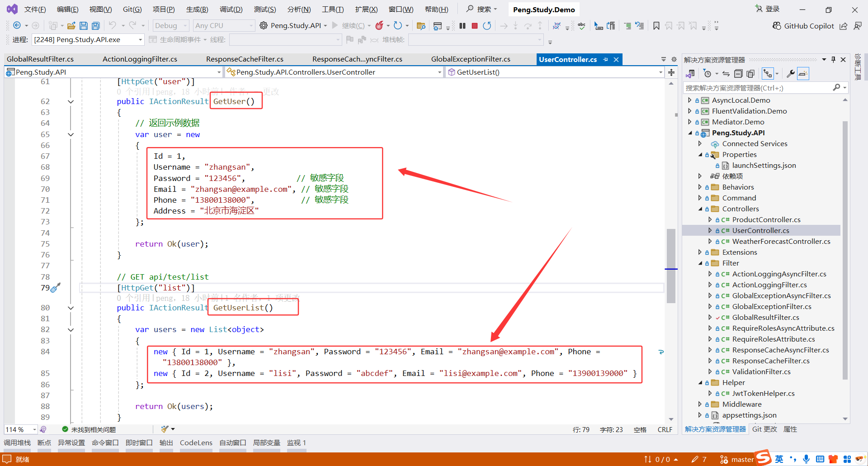Click the abc spell checker icon
The height and width of the screenshot is (466, 868).
click(582, 26)
